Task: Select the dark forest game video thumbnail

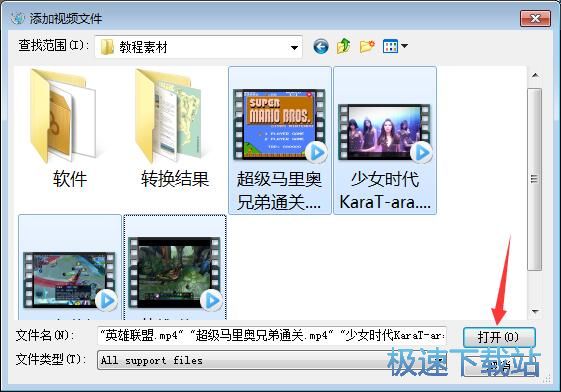Action: pos(175,273)
